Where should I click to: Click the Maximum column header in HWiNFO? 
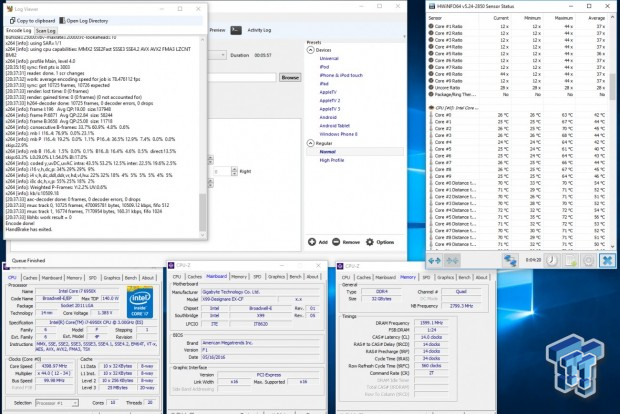click(563, 18)
